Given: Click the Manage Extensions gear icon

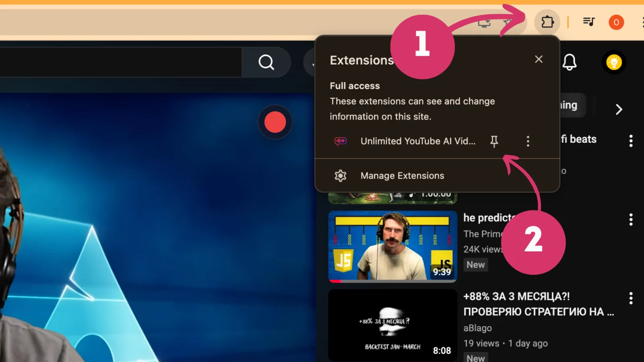Looking at the screenshot, I should 341,176.
